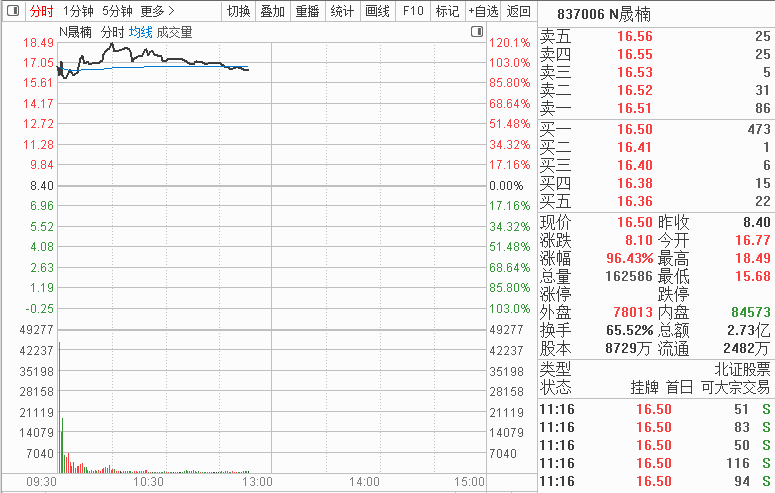Screen dimensions: 775x493
Task: Click the 14:00 time axis label
Action: coord(364,482)
